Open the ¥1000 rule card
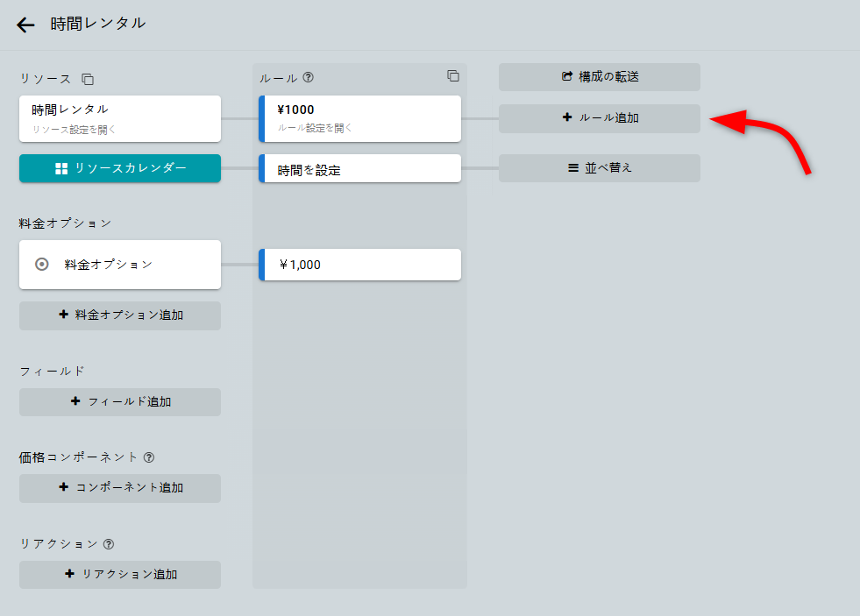The height and width of the screenshot is (616, 860). tap(360, 118)
